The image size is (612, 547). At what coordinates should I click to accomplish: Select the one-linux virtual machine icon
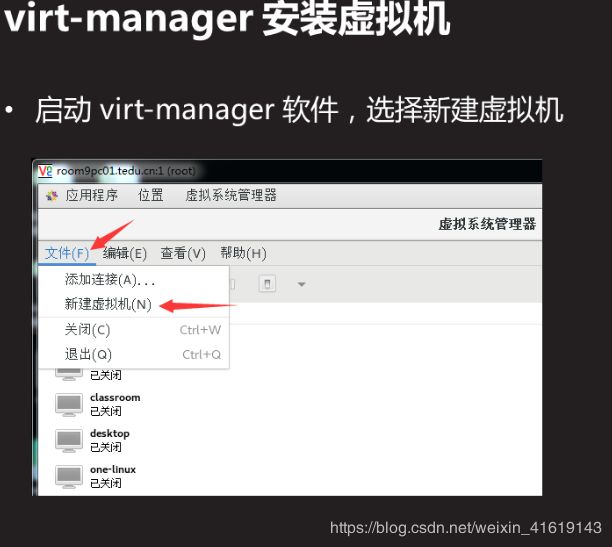(69, 477)
